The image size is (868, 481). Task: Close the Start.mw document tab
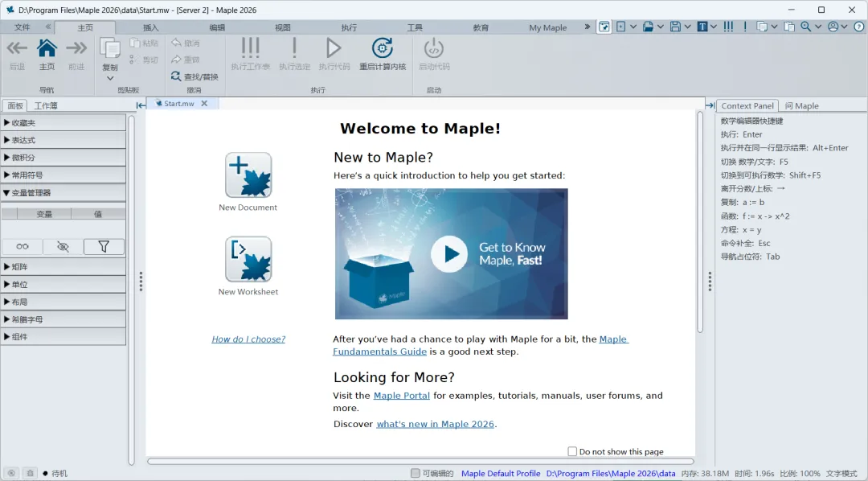(x=204, y=104)
